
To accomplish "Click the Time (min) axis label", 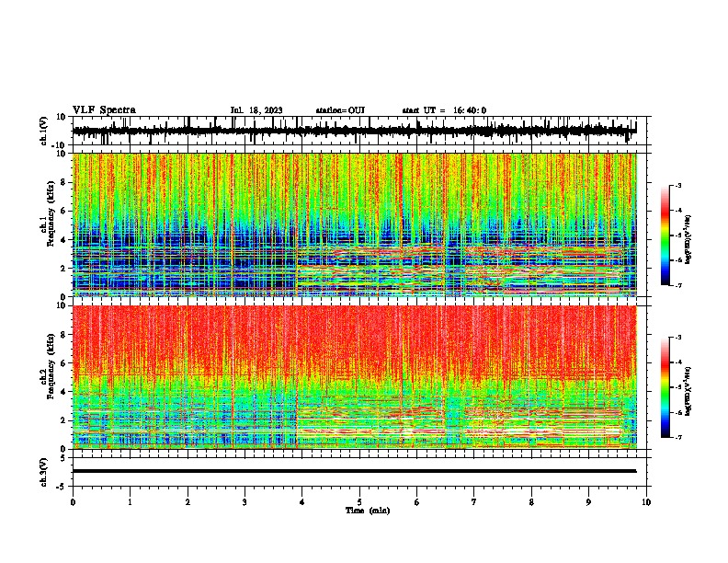I will click(x=368, y=511).
